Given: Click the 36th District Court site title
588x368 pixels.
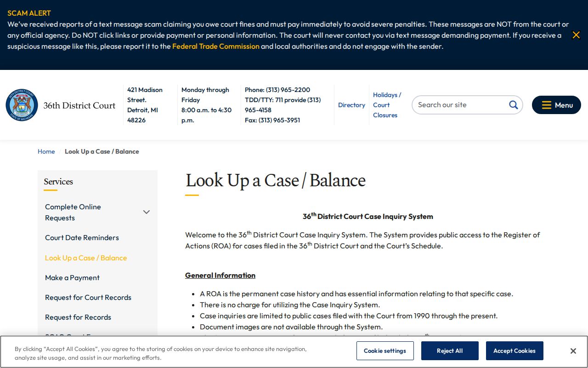Looking at the screenshot, I should point(79,105).
